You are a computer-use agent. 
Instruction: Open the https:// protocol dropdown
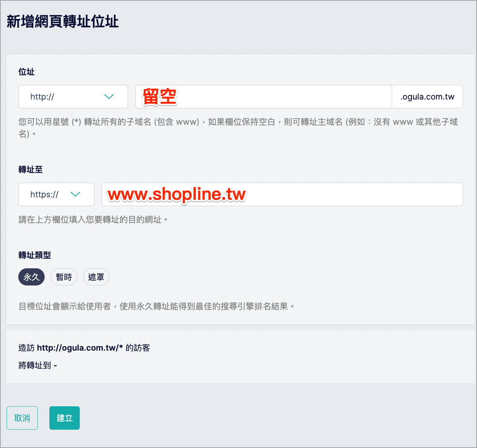tap(56, 194)
